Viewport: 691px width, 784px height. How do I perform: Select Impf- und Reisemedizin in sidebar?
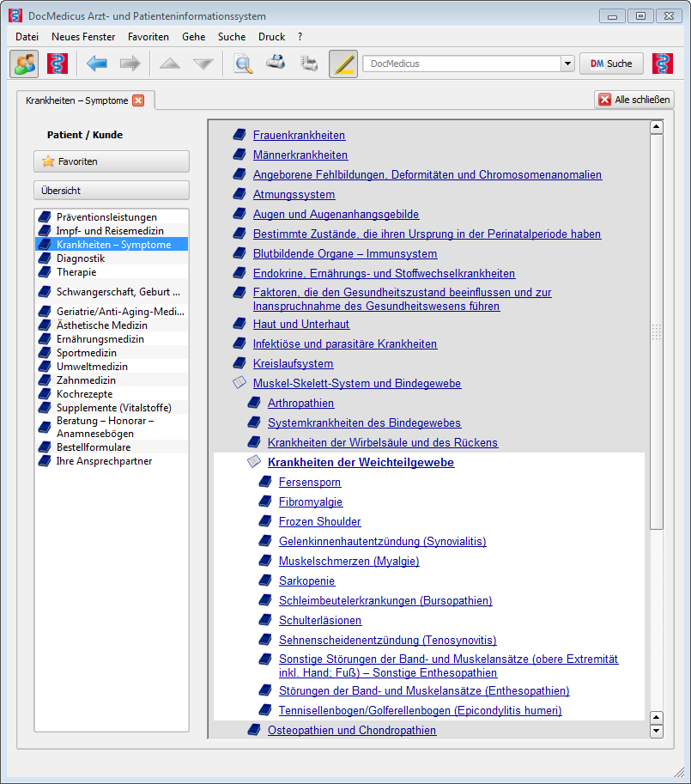pos(110,230)
